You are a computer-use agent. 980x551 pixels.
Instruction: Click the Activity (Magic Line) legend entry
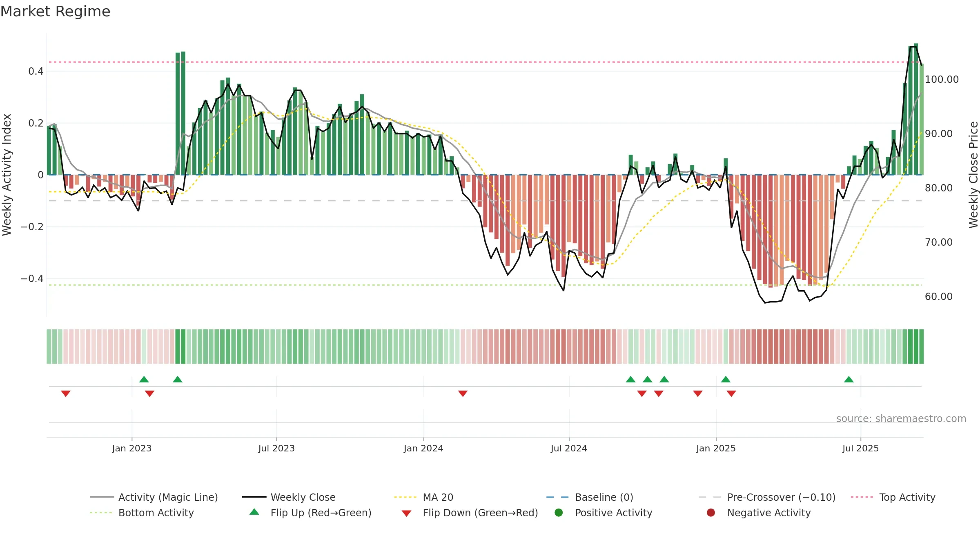tap(154, 497)
